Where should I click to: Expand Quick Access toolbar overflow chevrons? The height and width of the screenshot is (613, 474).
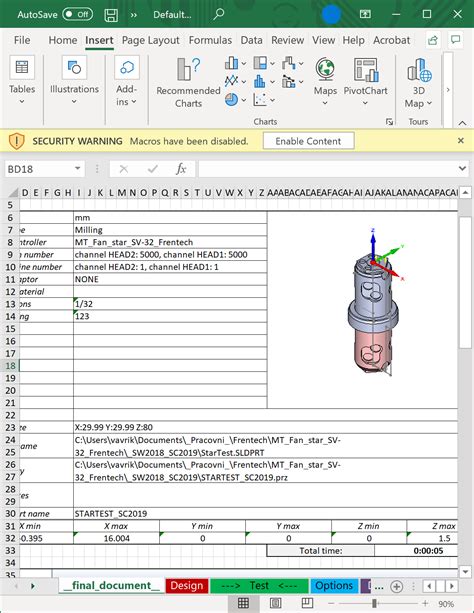pyautogui.click(x=134, y=15)
